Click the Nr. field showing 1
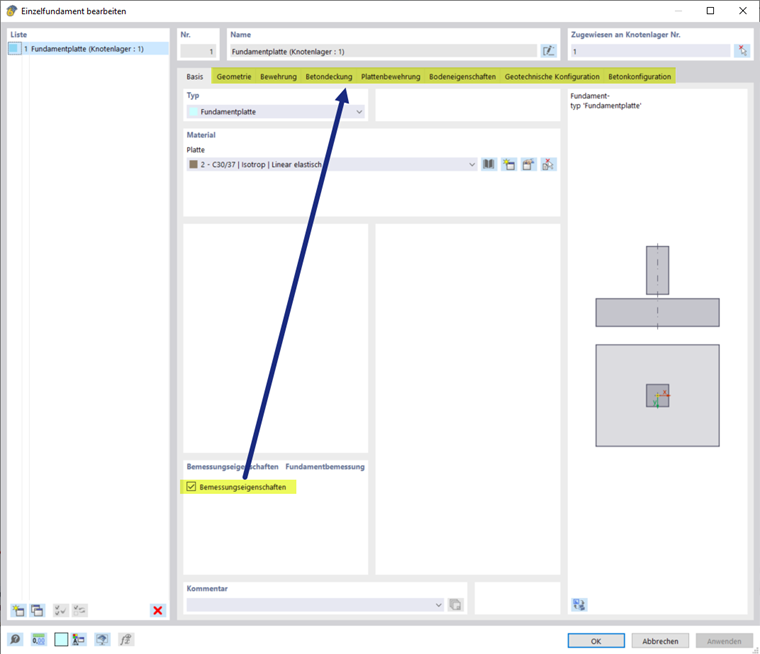This screenshot has width=760, height=654. [x=198, y=51]
